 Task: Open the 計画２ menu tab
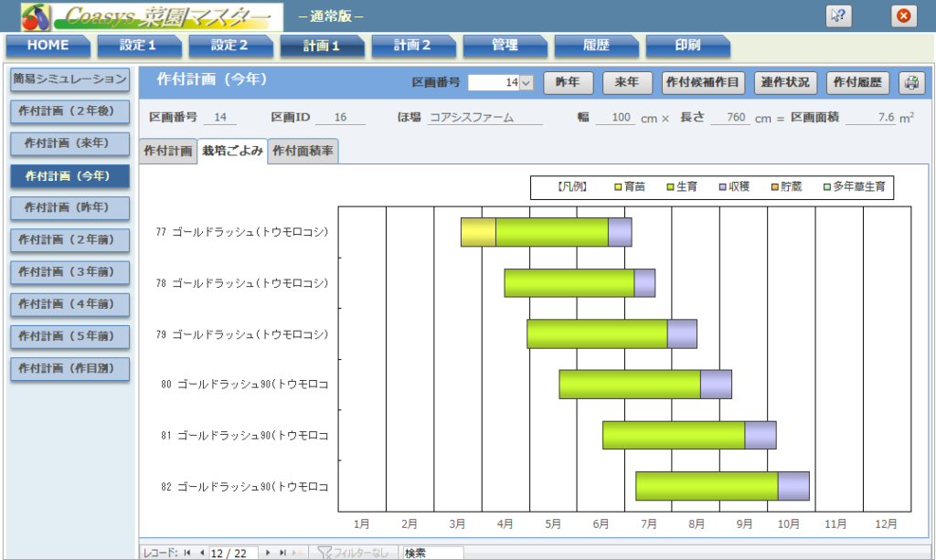click(413, 46)
